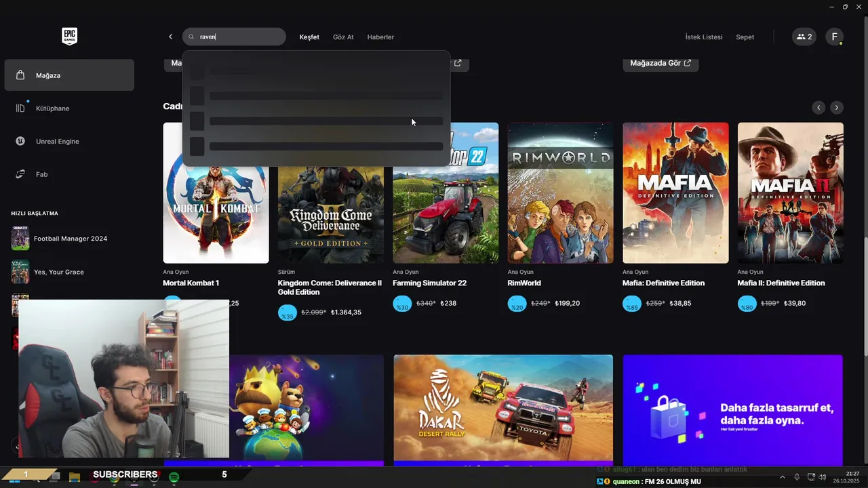
Task: Click Kingdom Come: Deliverance II Gold Edition title
Action: point(330,287)
